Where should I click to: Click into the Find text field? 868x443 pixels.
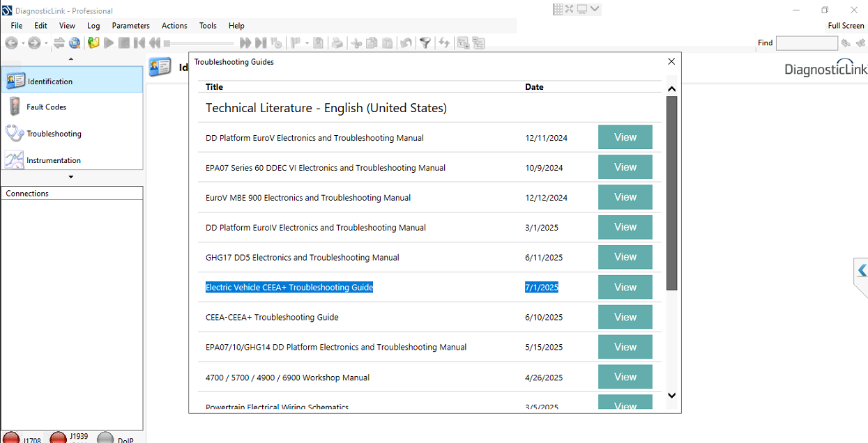click(807, 43)
